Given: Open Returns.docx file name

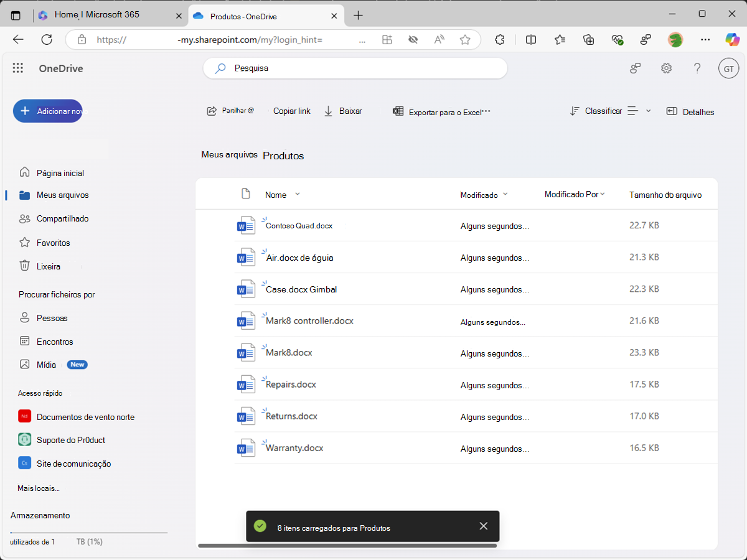Looking at the screenshot, I should pos(291,416).
